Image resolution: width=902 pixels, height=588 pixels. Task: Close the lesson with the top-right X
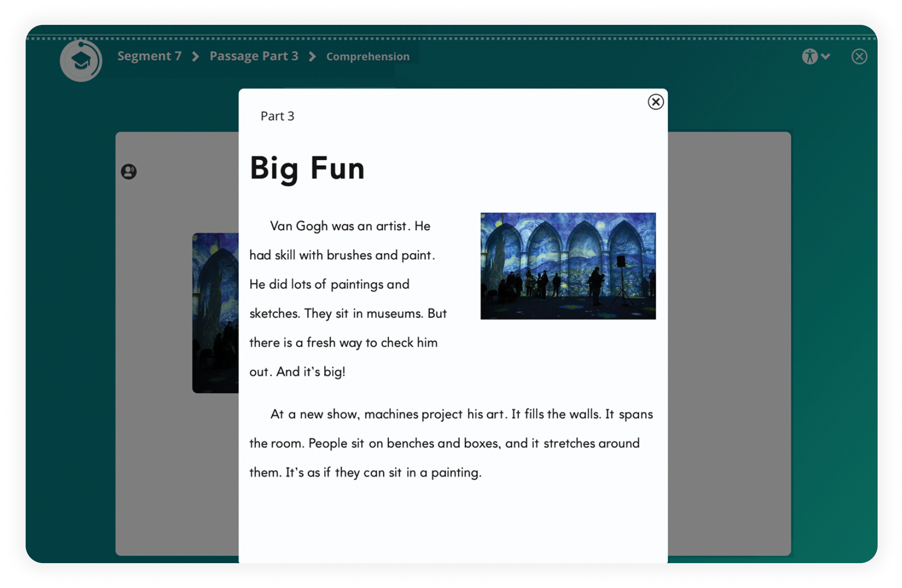click(x=859, y=57)
